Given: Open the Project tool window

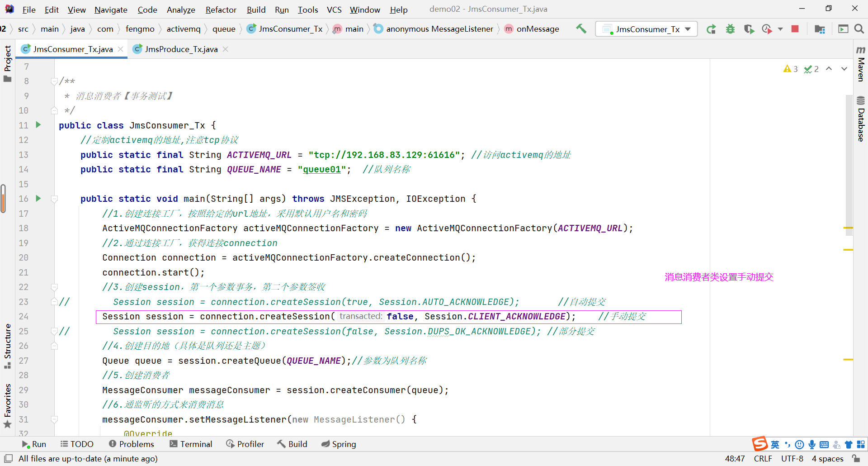Looking at the screenshot, I should coord(7,63).
